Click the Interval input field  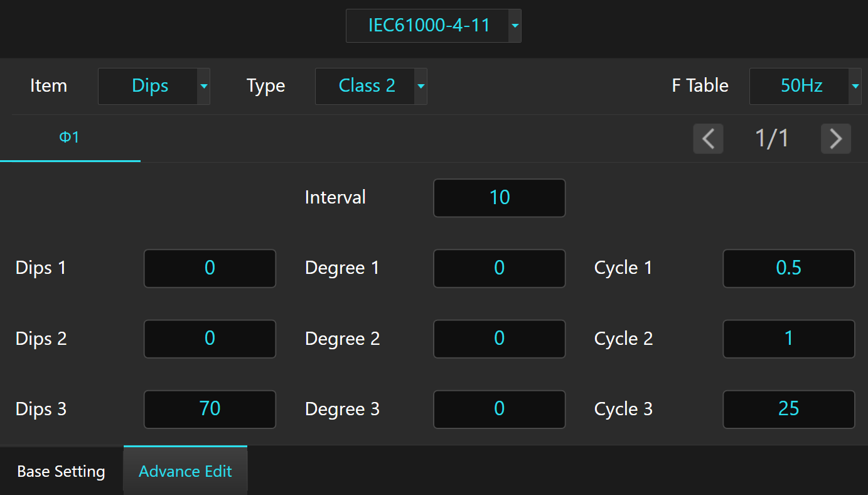point(499,198)
